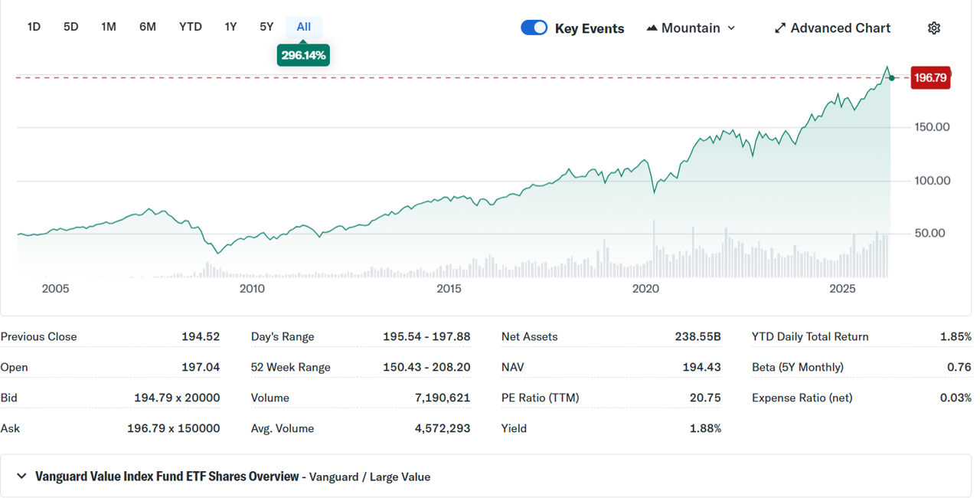
Task: Open the Advanced Chart link
Action: click(x=833, y=28)
